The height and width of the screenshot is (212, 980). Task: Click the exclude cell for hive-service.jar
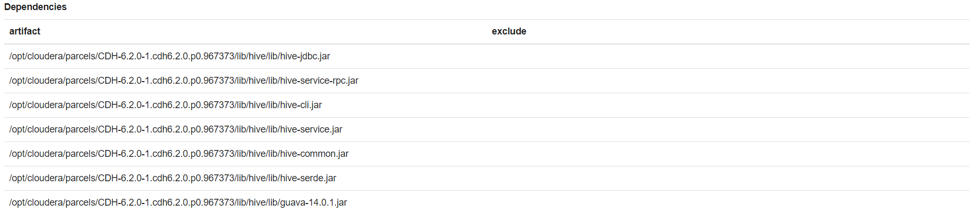728,129
